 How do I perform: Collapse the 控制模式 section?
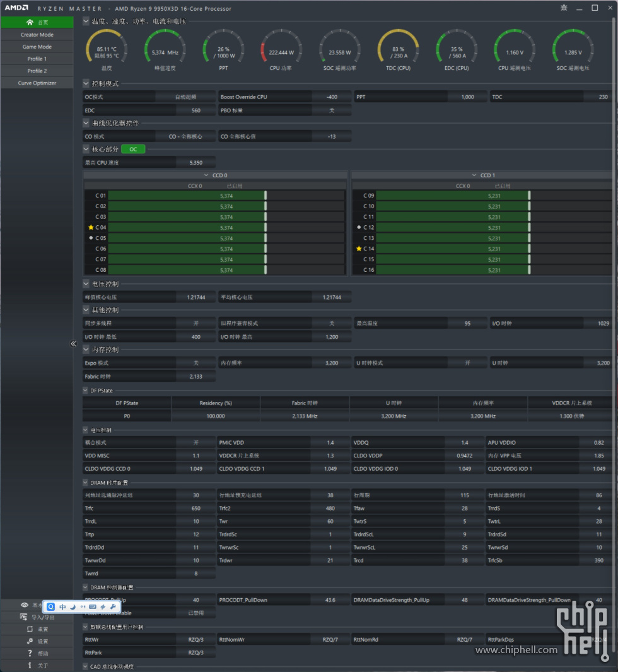point(86,83)
